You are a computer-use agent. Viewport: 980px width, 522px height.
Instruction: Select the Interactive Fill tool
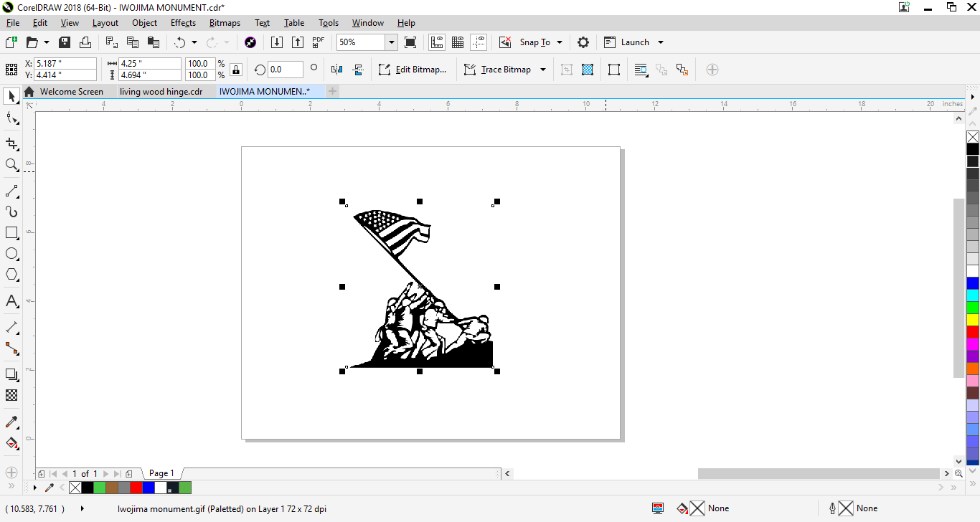tap(11, 442)
